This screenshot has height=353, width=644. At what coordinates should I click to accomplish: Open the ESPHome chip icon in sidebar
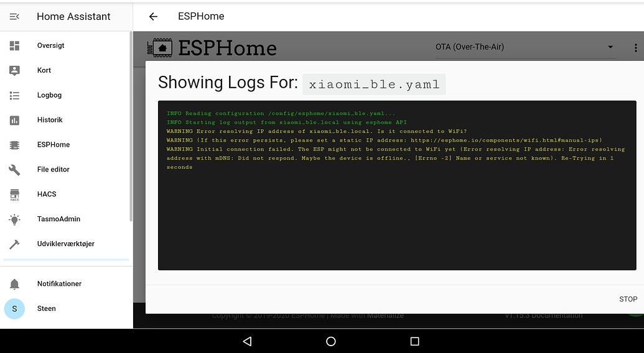point(14,145)
